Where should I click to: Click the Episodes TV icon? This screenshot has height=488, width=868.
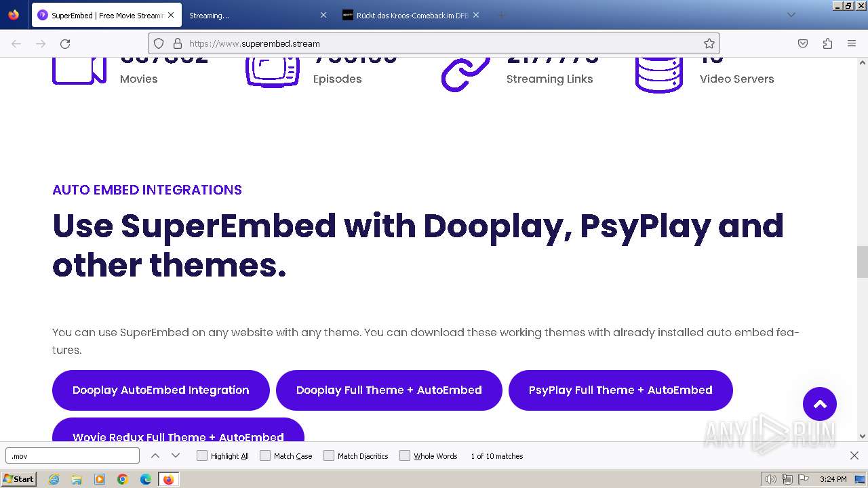[273, 73]
